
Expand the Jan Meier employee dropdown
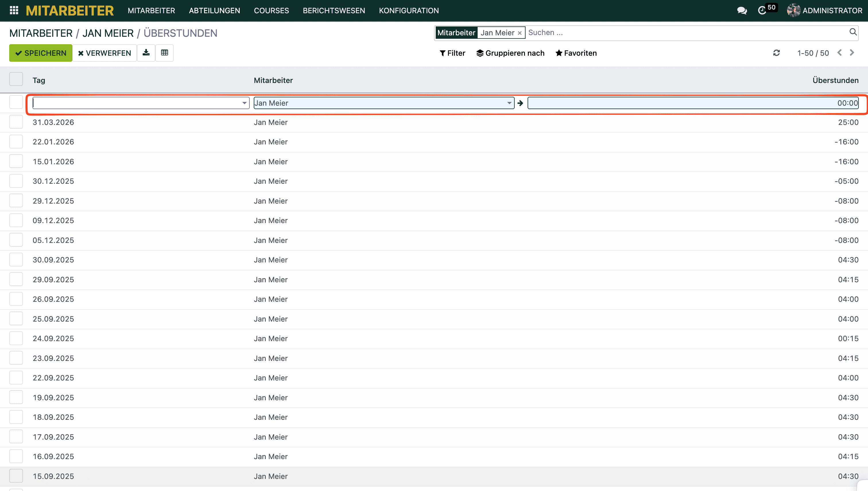509,103
